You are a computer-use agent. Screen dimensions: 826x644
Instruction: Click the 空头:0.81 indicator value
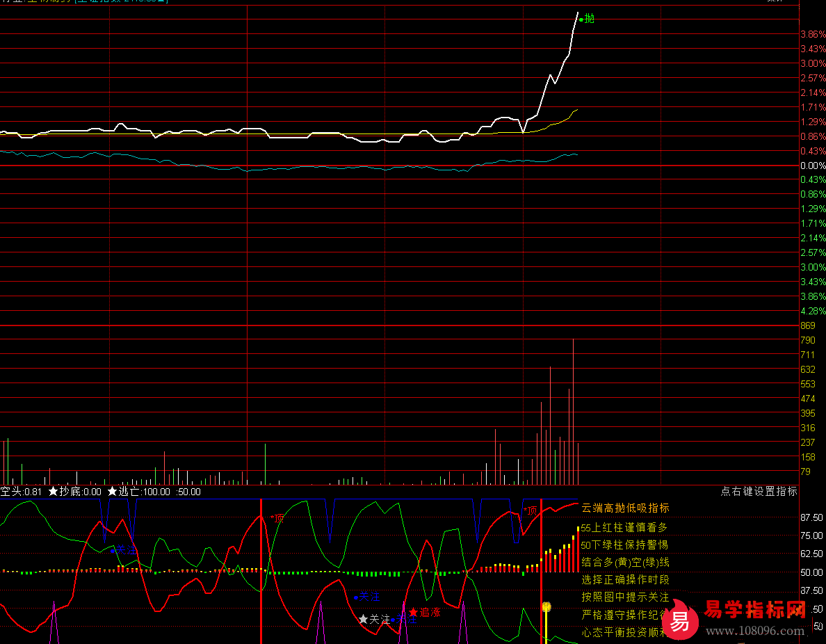(x=22, y=492)
